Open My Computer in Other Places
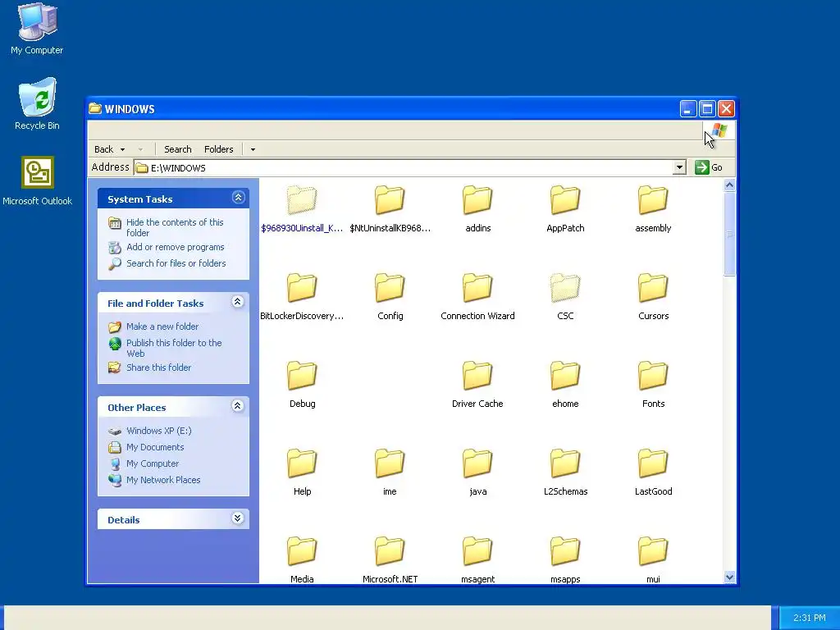Screen dimensions: 840x630 [x=153, y=463]
